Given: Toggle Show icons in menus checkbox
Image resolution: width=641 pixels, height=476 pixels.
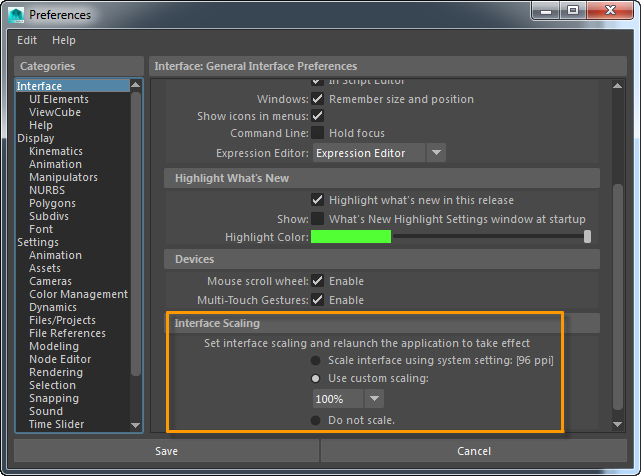Looking at the screenshot, I should [318, 116].
